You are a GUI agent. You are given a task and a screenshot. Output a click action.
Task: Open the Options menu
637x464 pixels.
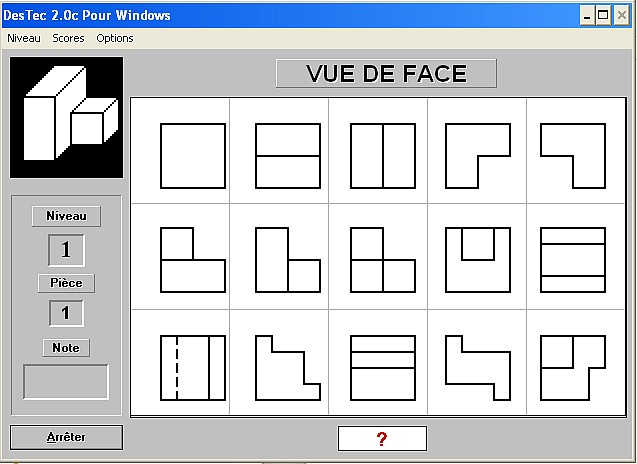click(x=115, y=38)
